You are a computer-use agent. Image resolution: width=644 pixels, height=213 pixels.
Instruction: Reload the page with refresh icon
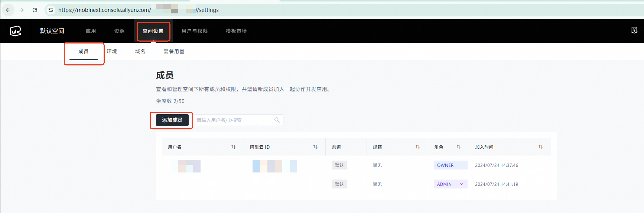click(35, 10)
